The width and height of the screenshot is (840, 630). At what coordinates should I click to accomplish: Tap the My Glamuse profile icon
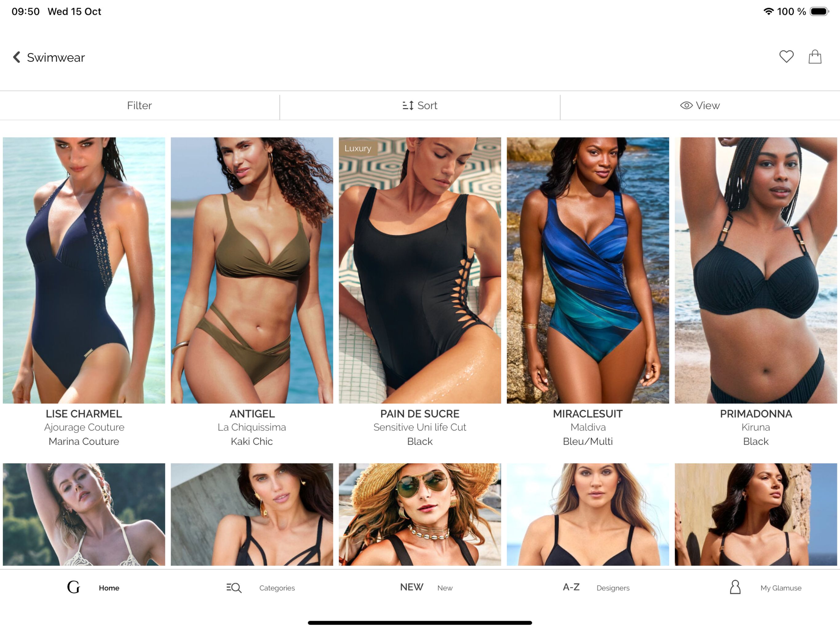735,587
